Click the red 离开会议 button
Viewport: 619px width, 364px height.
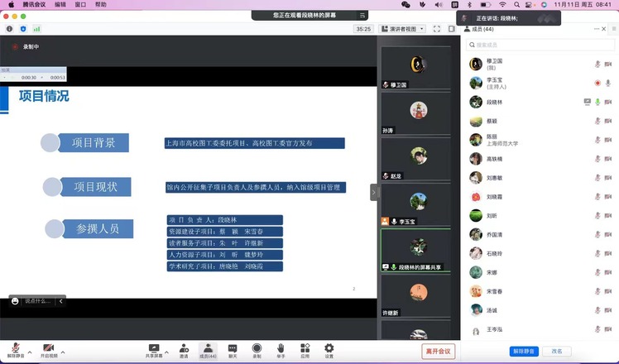pos(438,351)
